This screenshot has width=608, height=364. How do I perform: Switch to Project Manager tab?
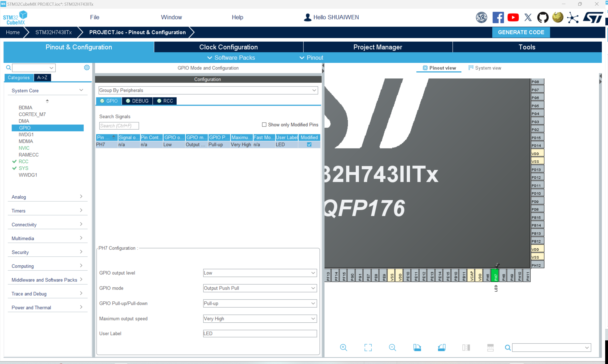pyautogui.click(x=378, y=47)
